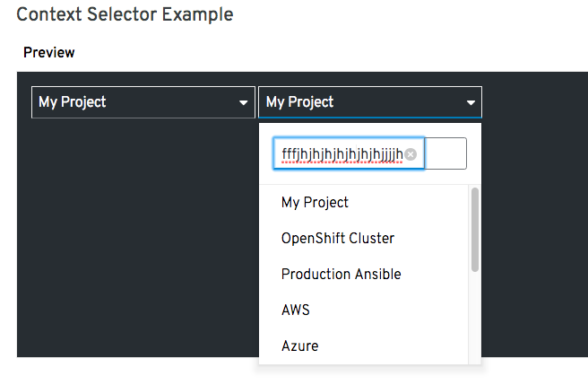The height and width of the screenshot is (385, 588).
Task: Click the dropdown list's vertical scrollbar thumb
Action: [x=474, y=229]
